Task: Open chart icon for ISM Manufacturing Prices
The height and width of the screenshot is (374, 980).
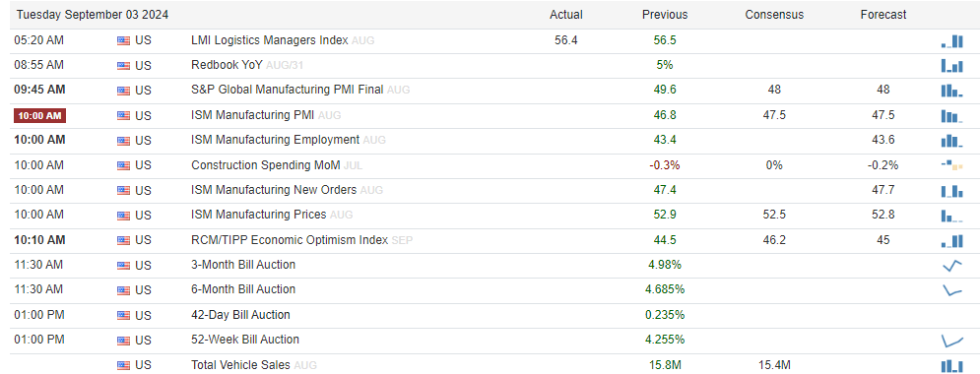Action: click(951, 216)
